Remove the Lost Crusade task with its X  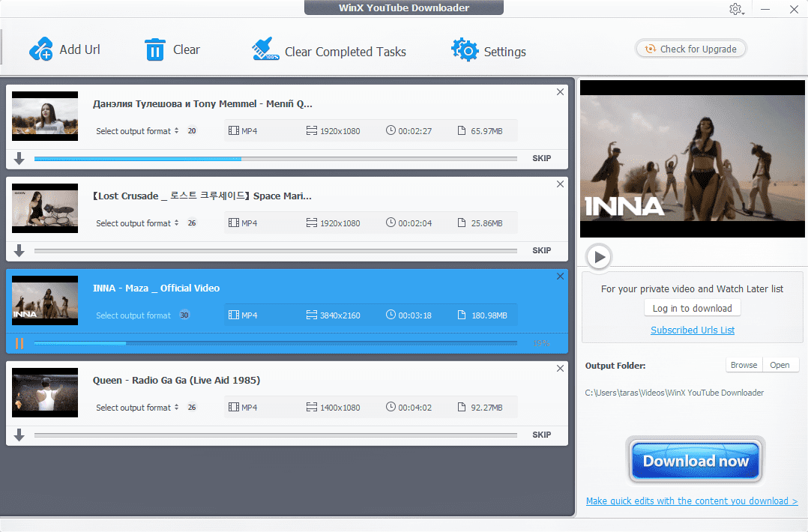point(560,184)
